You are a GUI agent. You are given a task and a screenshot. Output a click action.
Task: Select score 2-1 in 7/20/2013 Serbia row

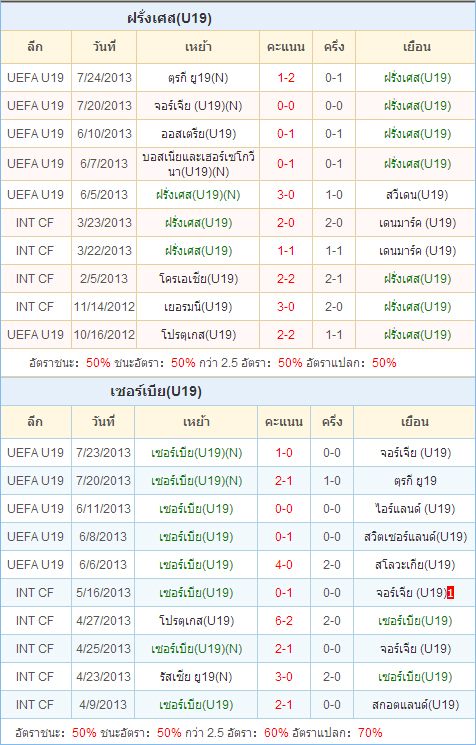pyautogui.click(x=284, y=481)
